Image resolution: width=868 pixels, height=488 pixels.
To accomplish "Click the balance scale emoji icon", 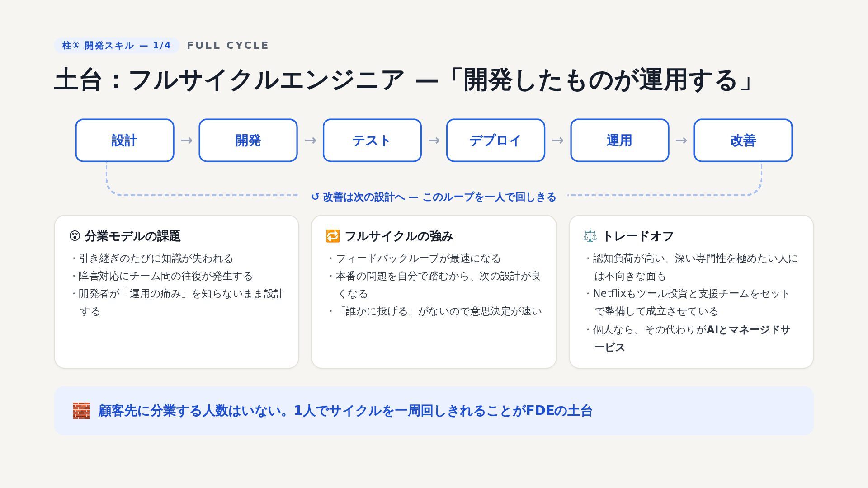I will (590, 236).
